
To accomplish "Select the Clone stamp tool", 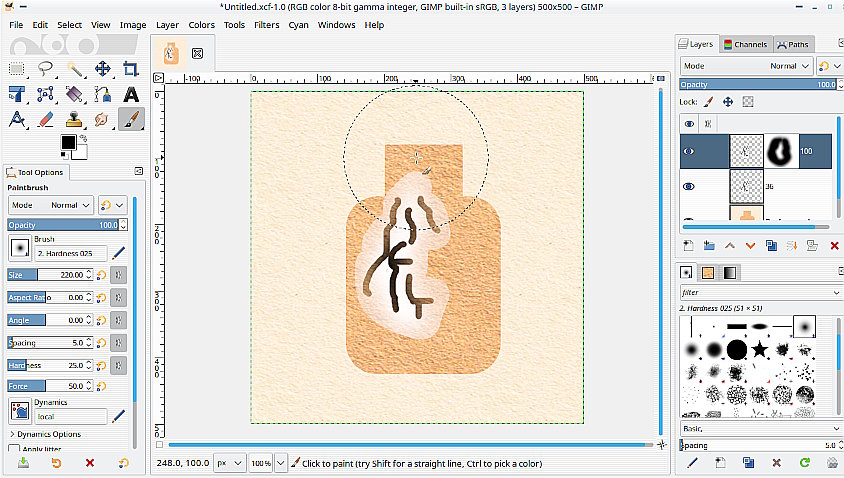I will click(x=74, y=120).
